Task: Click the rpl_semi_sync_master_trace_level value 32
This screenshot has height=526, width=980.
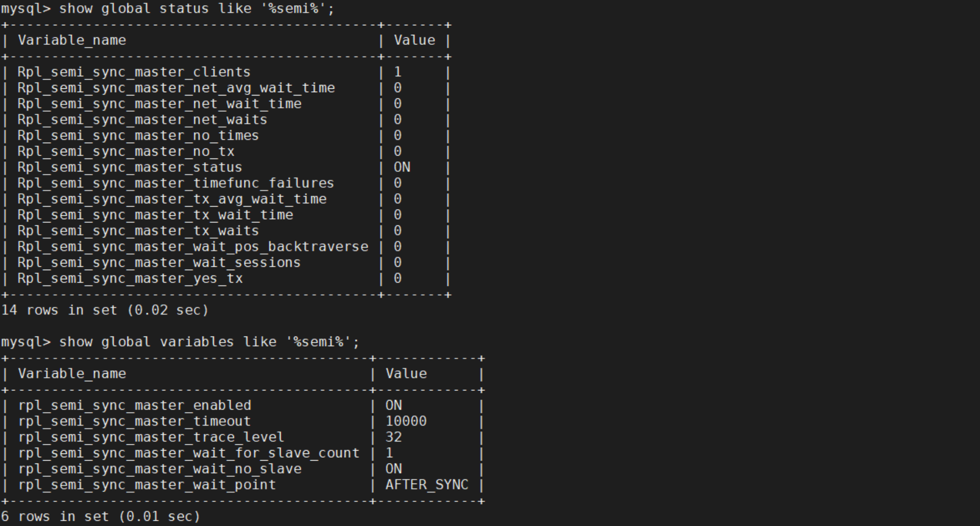Action: [394, 437]
